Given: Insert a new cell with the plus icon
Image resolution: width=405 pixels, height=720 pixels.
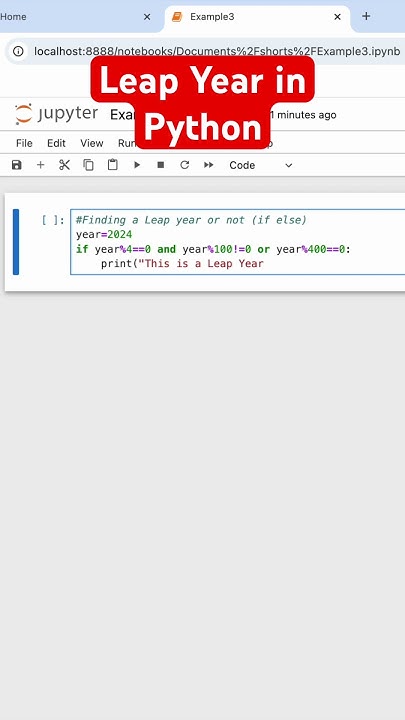Looking at the screenshot, I should (40, 165).
